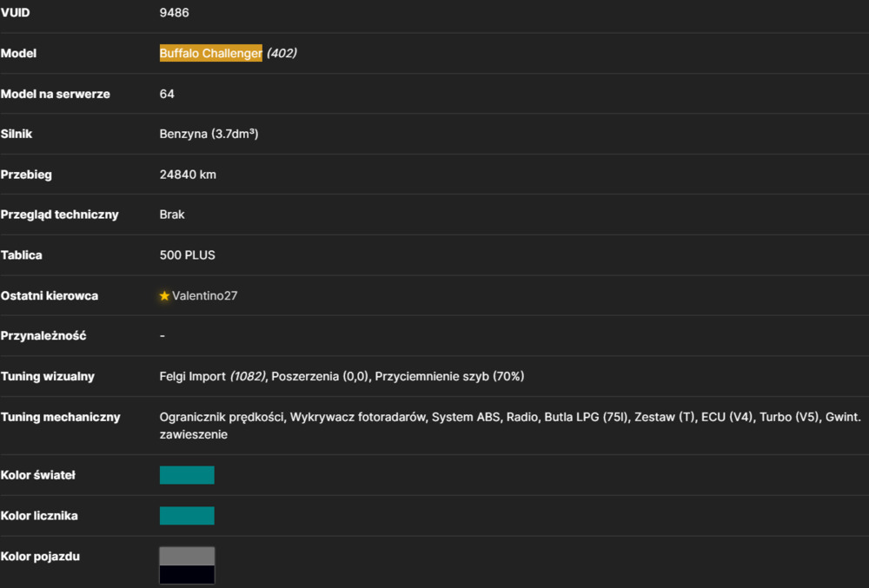Click the ECU (V4) tuning item
This screenshot has width=869, height=588.
point(727,418)
